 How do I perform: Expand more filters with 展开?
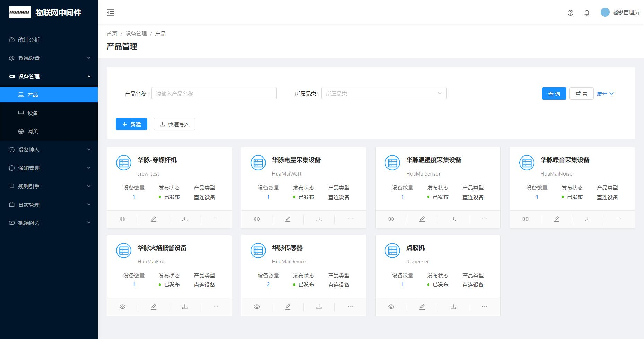click(605, 94)
